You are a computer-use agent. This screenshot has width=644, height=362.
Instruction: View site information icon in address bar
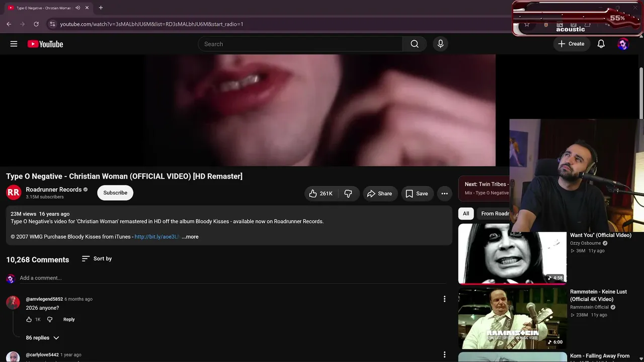click(x=52, y=24)
